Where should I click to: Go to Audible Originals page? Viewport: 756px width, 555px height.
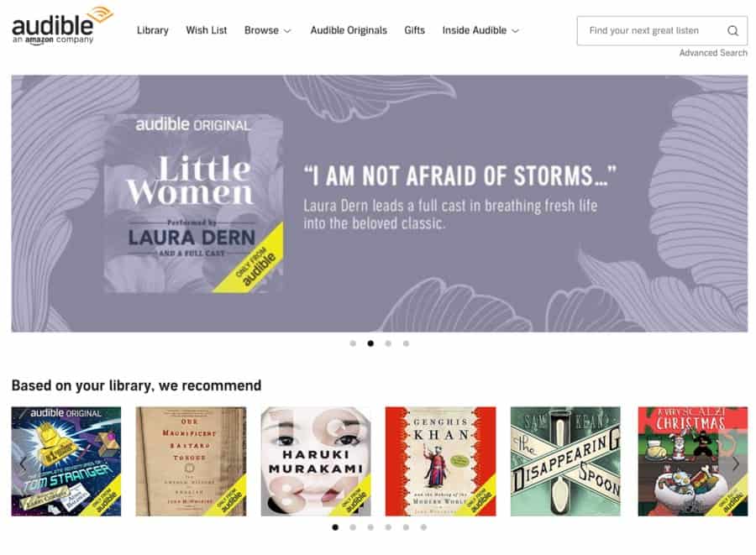349,30
